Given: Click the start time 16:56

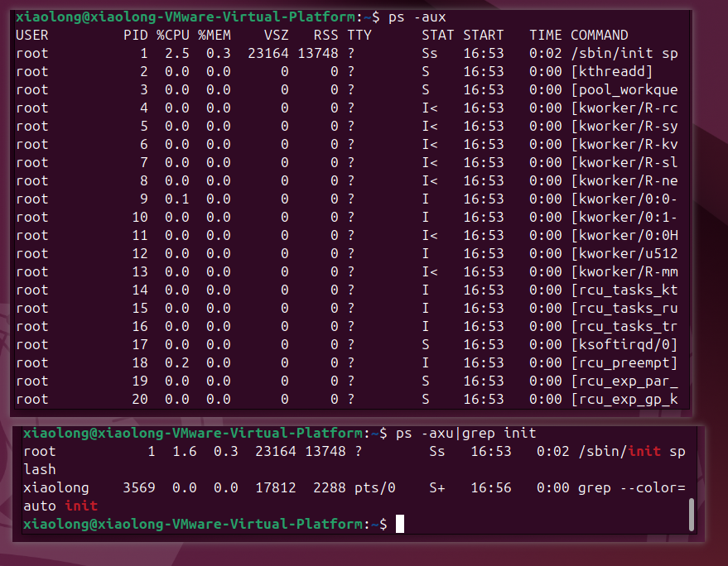Looking at the screenshot, I should click(491, 487).
